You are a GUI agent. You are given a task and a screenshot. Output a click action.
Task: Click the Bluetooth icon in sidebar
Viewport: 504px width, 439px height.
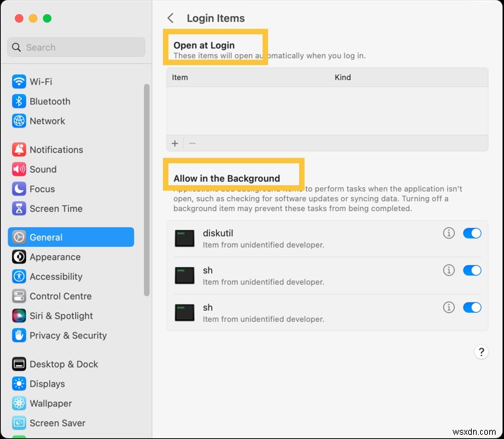pos(19,101)
